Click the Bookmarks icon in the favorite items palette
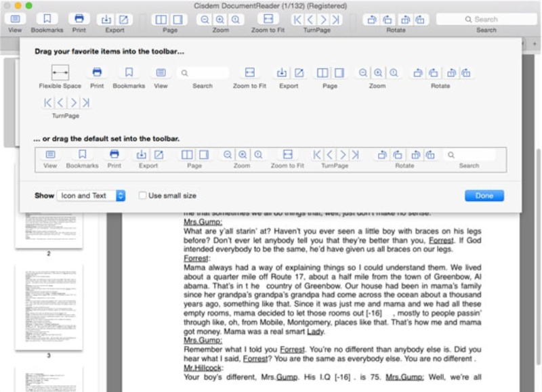The height and width of the screenshot is (392, 542). (x=129, y=72)
